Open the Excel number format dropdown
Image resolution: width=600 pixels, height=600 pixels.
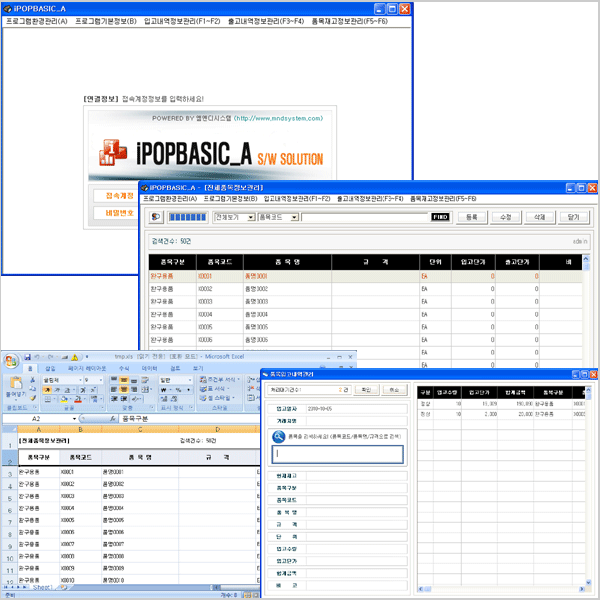click(x=190, y=380)
